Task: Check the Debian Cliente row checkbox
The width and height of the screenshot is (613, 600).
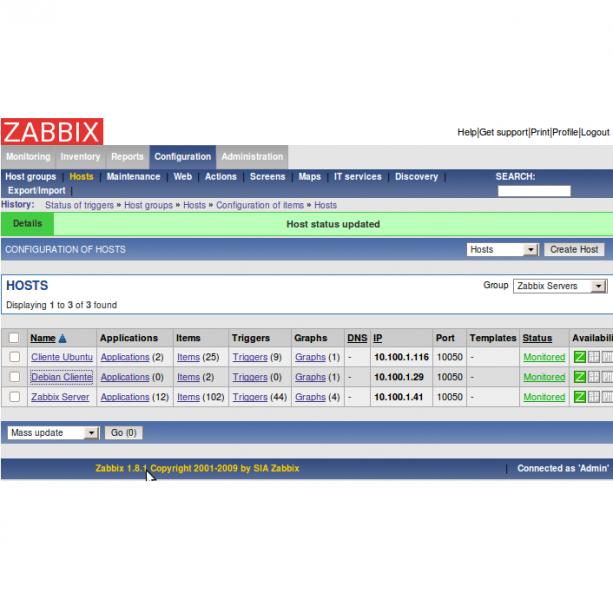Action: (15, 376)
